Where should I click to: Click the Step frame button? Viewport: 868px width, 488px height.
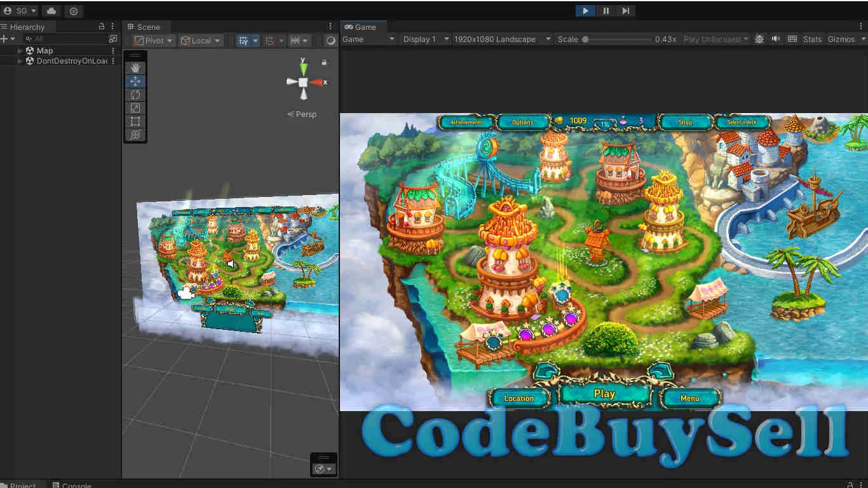(626, 11)
